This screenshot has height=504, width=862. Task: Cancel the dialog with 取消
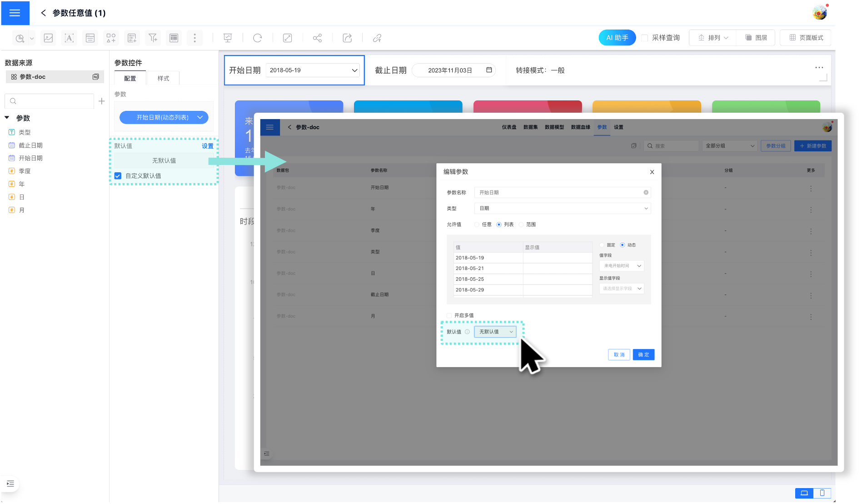(619, 355)
